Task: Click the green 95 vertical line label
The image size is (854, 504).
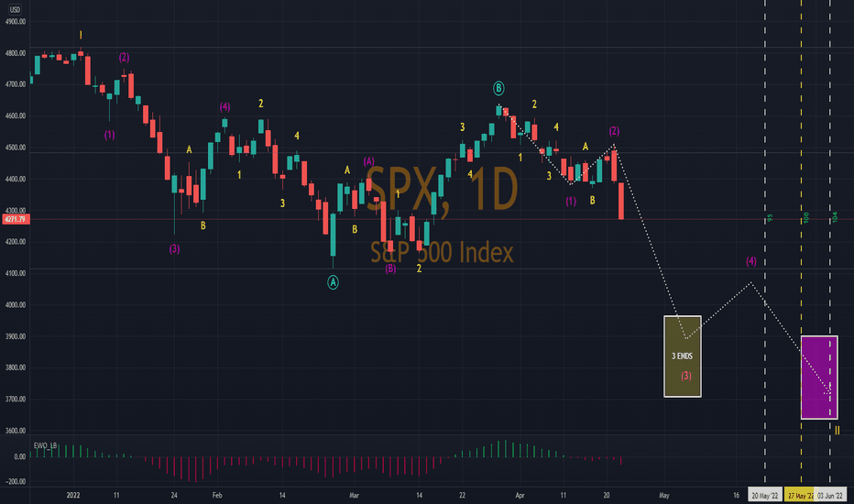Action: pyautogui.click(x=770, y=218)
